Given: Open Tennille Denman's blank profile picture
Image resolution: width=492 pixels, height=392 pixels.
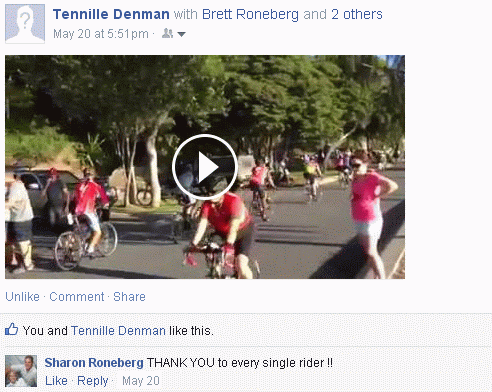Looking at the screenshot, I should click(x=25, y=24).
